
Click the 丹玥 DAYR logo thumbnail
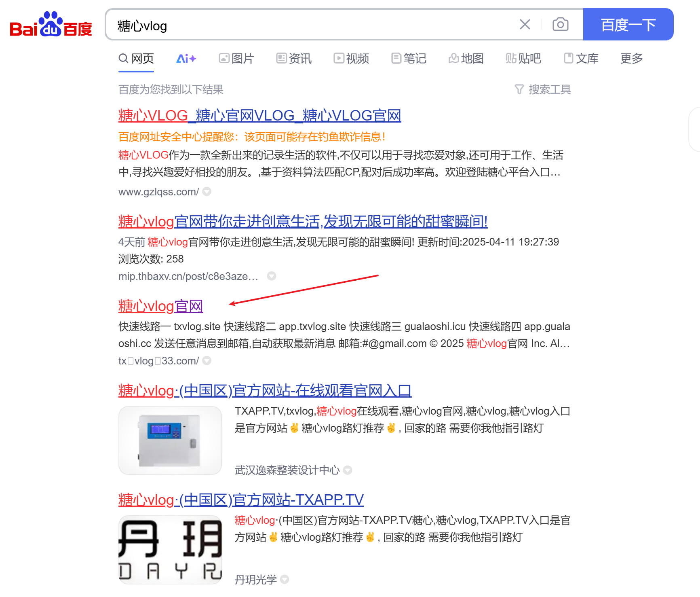[170, 550]
